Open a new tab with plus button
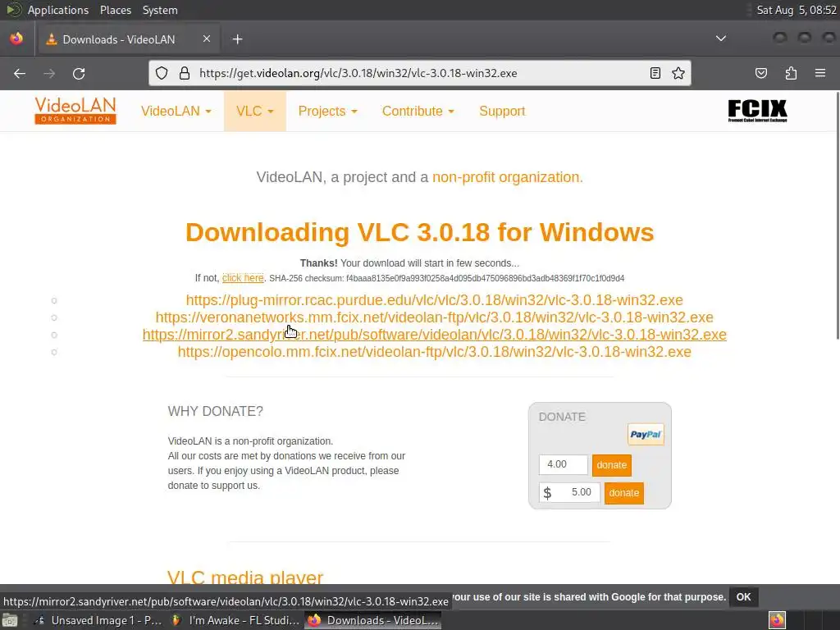Viewport: 840px width, 630px height. pyautogui.click(x=237, y=39)
